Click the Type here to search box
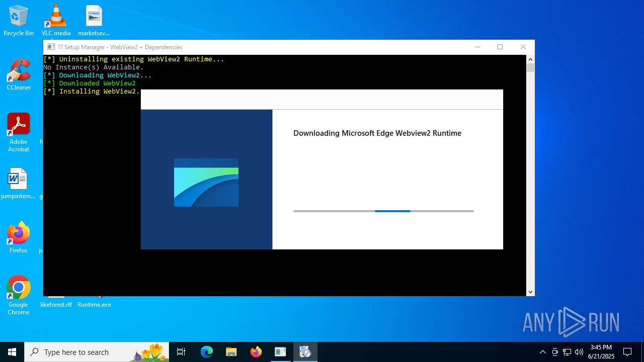 pos(97,352)
